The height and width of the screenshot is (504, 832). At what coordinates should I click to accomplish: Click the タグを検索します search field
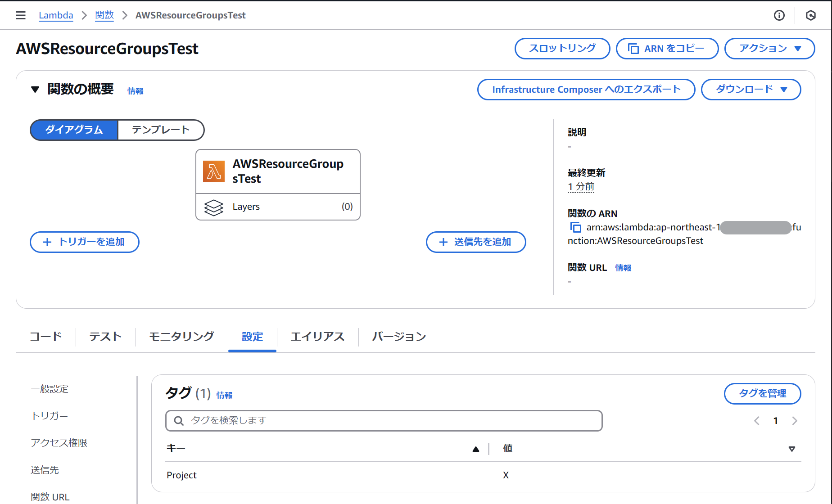pos(384,421)
